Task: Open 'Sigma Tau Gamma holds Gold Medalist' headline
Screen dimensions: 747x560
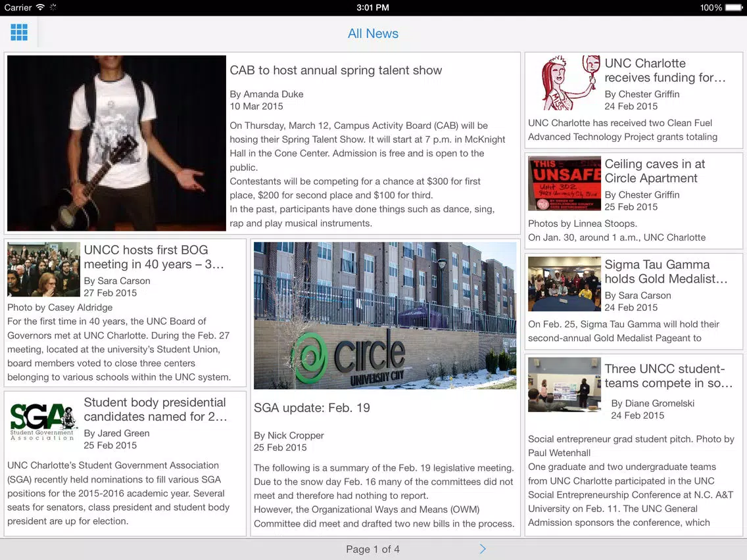Action: (x=666, y=272)
